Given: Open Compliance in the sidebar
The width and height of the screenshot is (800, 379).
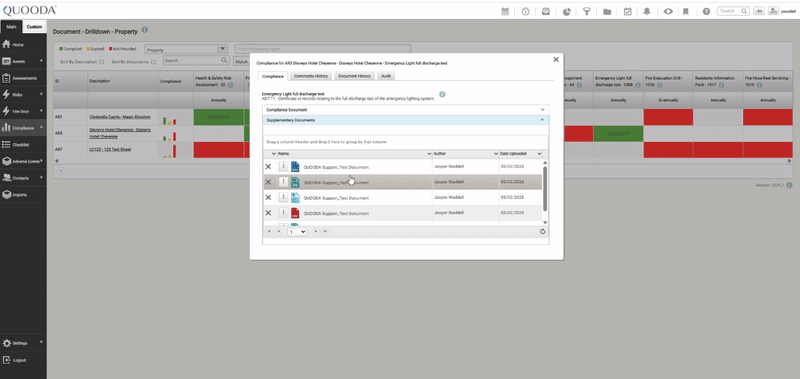Looking at the screenshot, I should point(23,128).
